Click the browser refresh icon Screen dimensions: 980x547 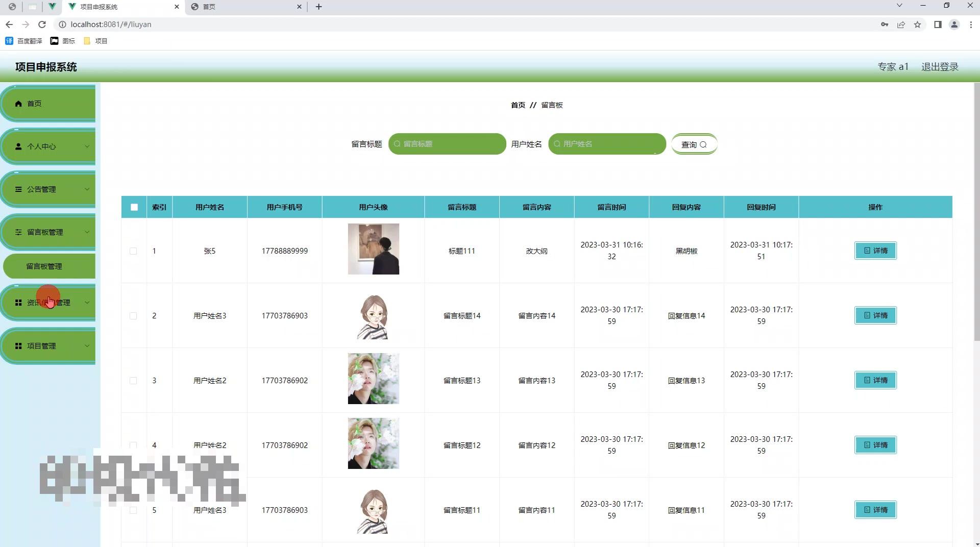click(x=42, y=24)
